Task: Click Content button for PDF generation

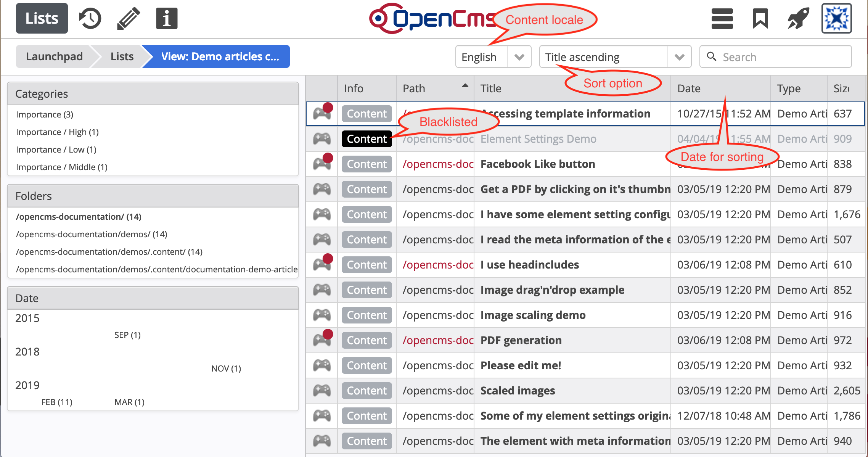Action: click(x=367, y=340)
